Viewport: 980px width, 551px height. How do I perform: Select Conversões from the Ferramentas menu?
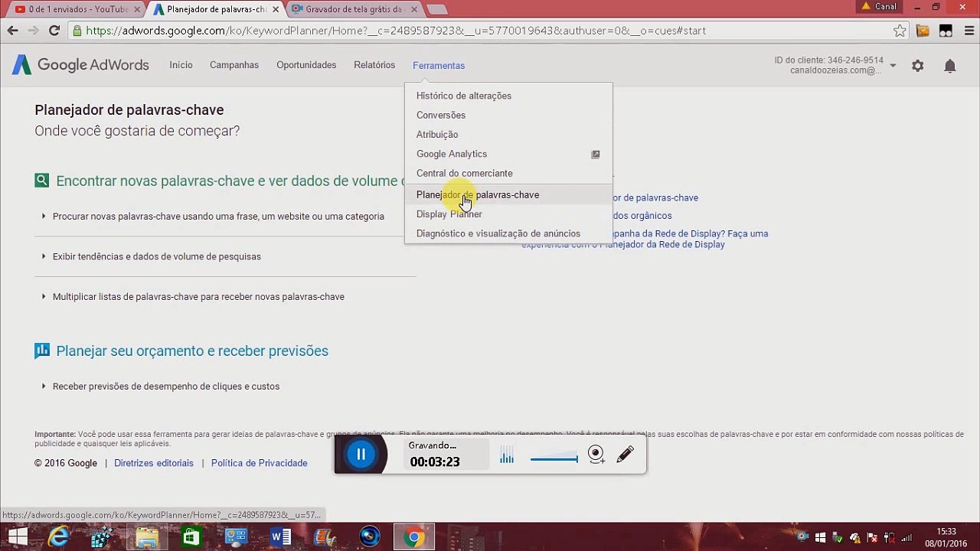click(x=508, y=115)
